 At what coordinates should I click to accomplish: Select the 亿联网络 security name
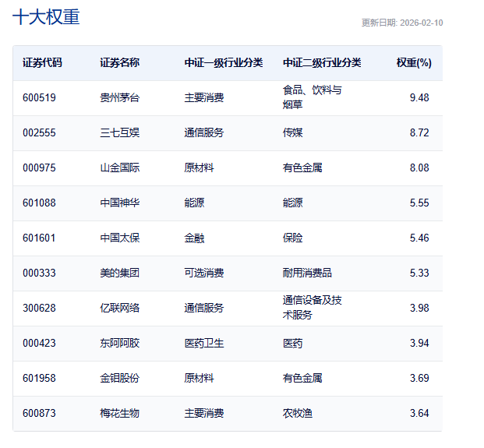coord(120,309)
